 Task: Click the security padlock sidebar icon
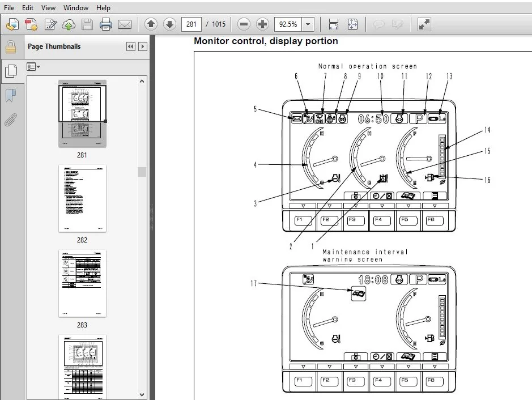[11, 47]
